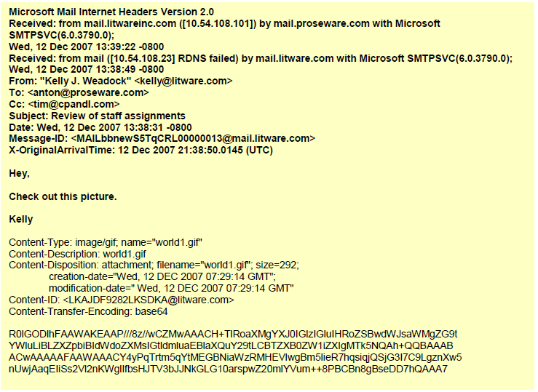Click the tim@cpandl.com Cc address
538x392 pixels.
pos(75,105)
